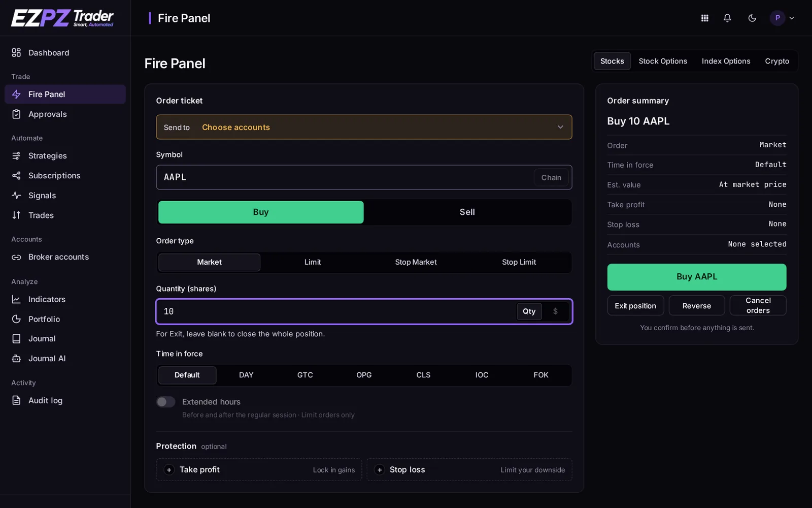Select GTC time in force
812x508 pixels.
point(305,375)
